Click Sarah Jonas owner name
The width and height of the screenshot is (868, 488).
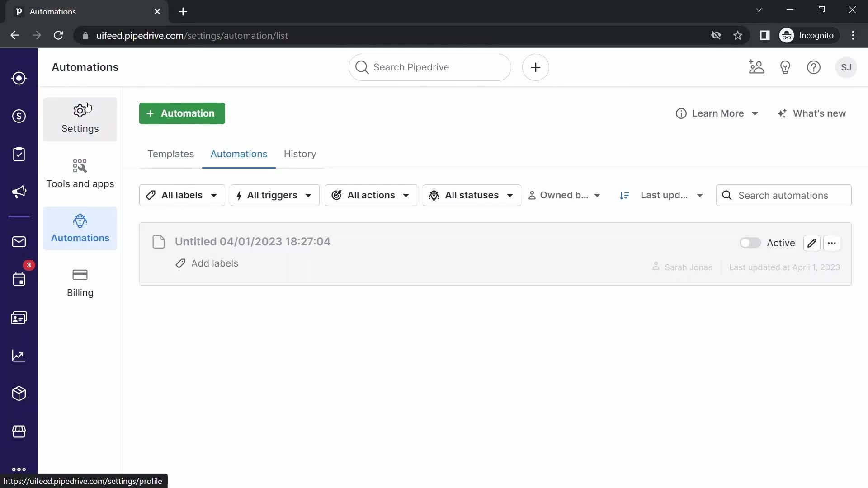coord(688,267)
